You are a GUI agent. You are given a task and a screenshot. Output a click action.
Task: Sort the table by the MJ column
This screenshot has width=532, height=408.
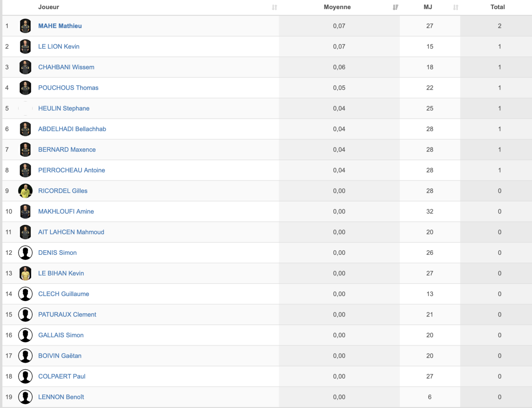[456, 7]
